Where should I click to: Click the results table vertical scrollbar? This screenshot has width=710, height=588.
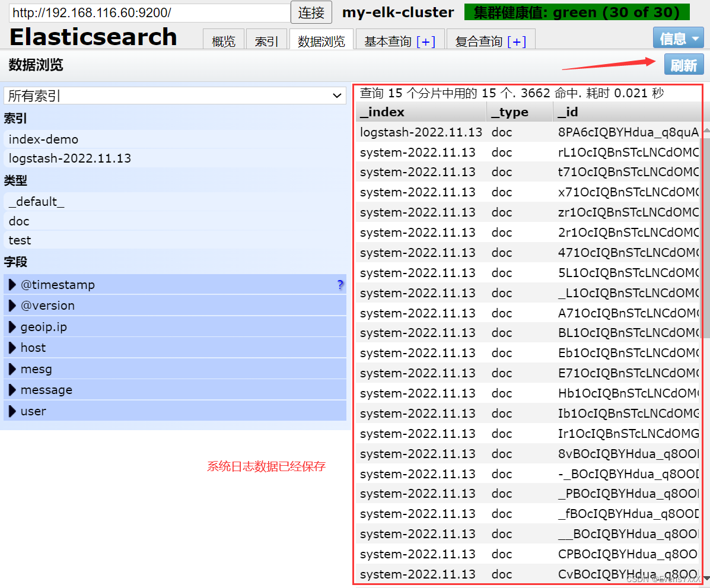pos(706,238)
